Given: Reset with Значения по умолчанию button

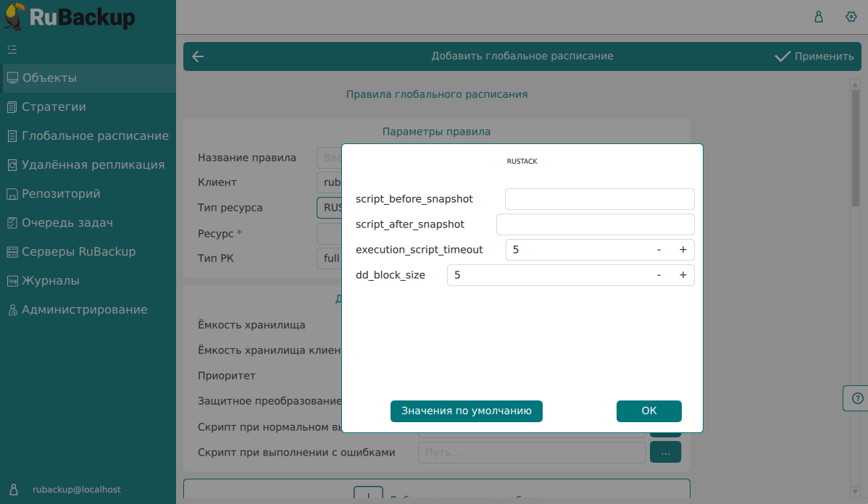Looking at the screenshot, I should (x=467, y=411).
